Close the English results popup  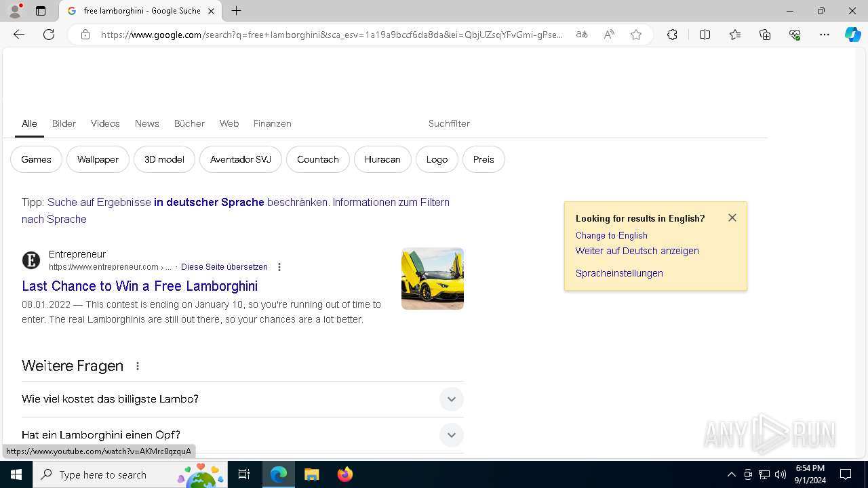pos(732,218)
